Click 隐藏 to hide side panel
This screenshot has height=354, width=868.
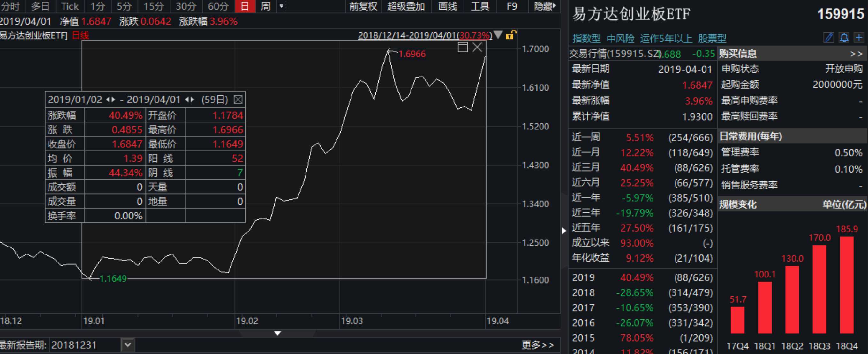(x=545, y=6)
